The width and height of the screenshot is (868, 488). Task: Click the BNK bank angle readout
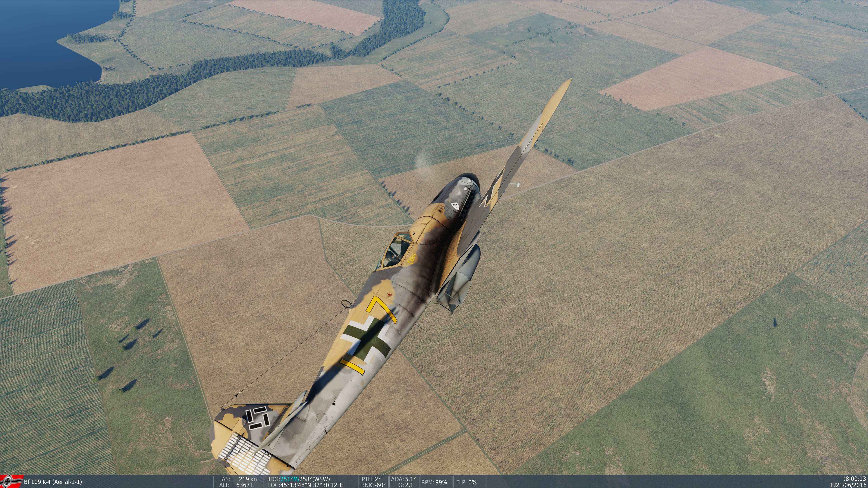[373, 485]
